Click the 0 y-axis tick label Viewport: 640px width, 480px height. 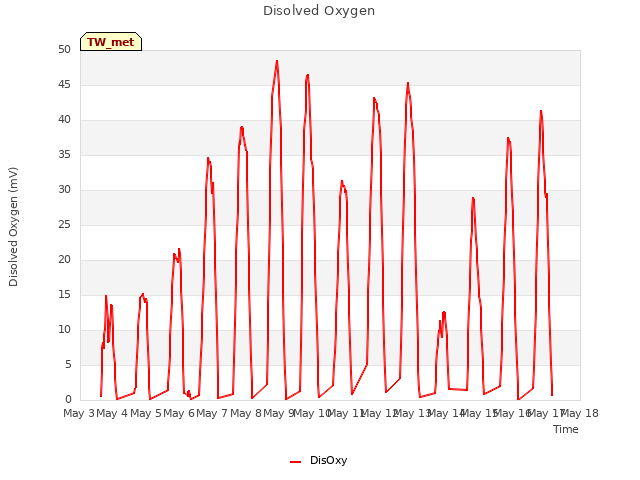point(68,400)
